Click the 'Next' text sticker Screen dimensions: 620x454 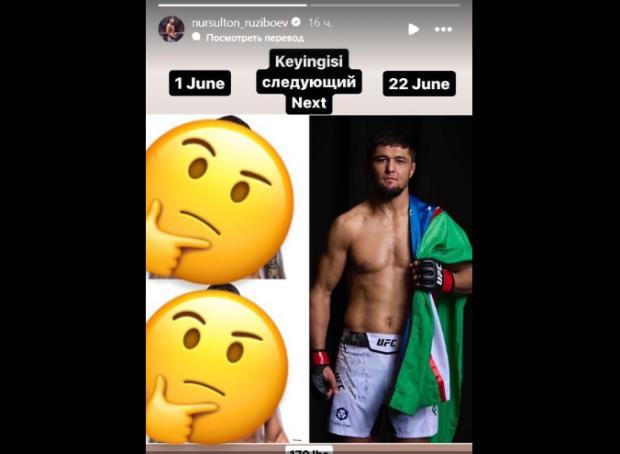309,103
